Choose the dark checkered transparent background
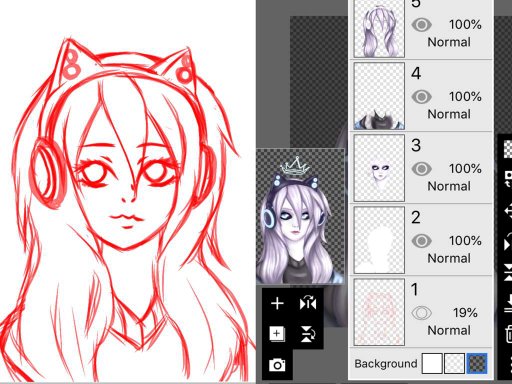The height and width of the screenshot is (384, 512). [x=477, y=364]
